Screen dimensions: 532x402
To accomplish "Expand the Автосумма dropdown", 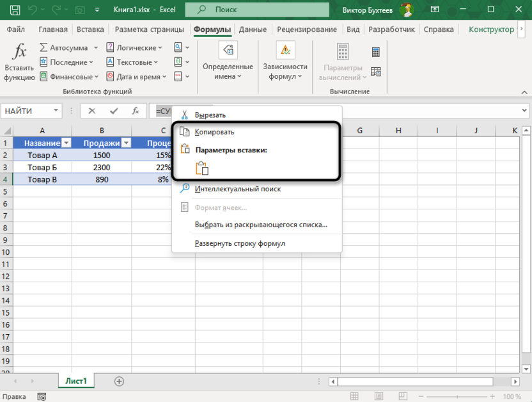I will click(95, 47).
